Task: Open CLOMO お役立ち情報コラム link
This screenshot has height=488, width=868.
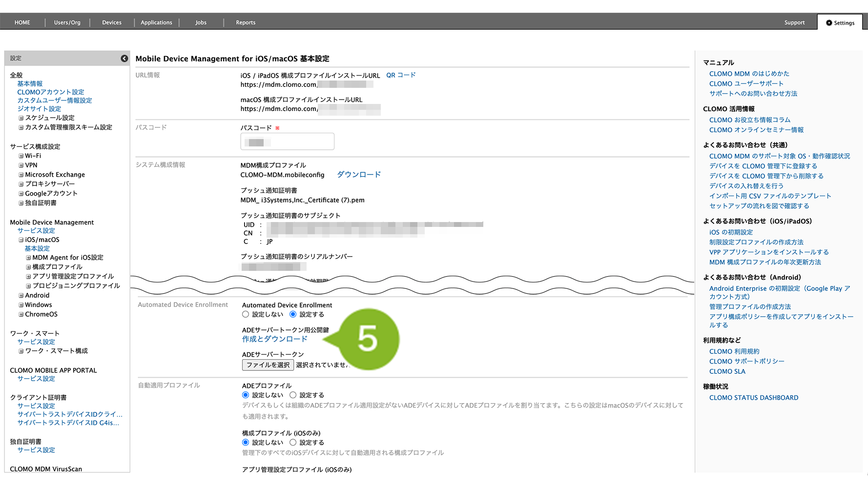Action: pyautogui.click(x=750, y=120)
